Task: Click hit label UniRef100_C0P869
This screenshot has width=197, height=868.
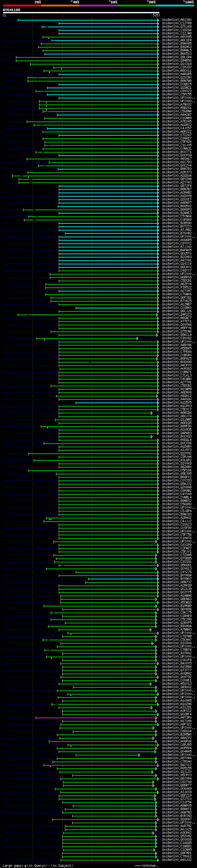Action: 177,220
